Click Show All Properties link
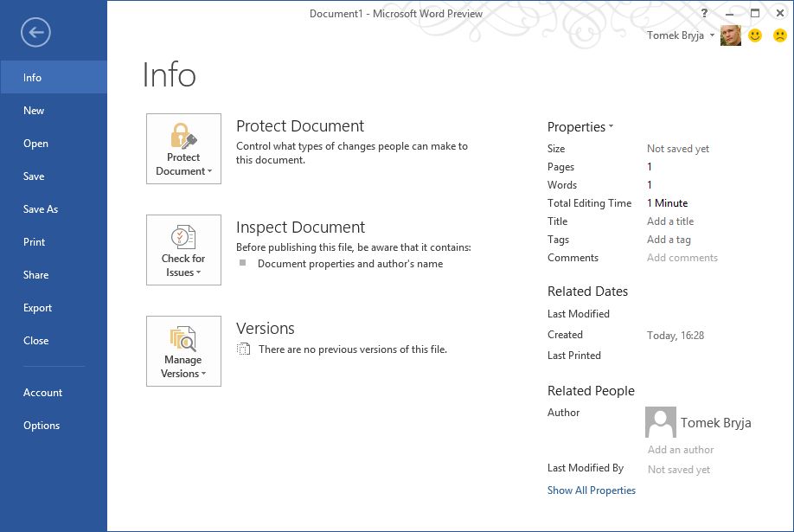 (591, 490)
